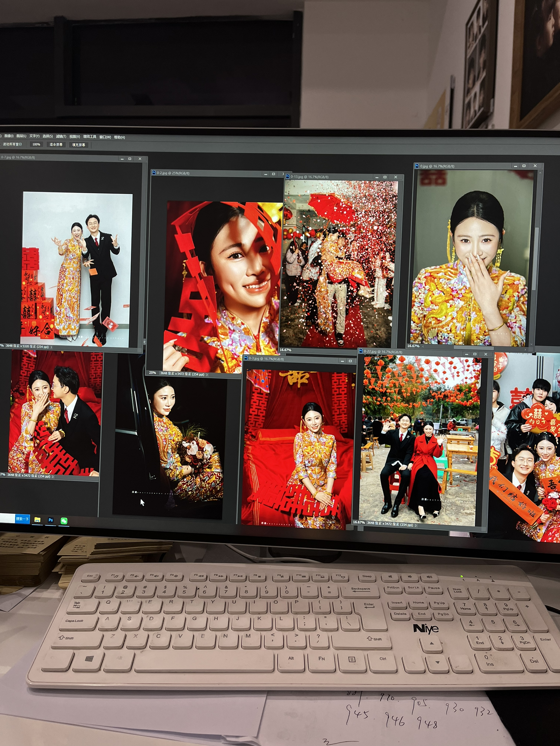This screenshot has width=560, height=746.
Task: Maximize the 0-22.jpg document window
Action: pyautogui.click(x=475, y=354)
